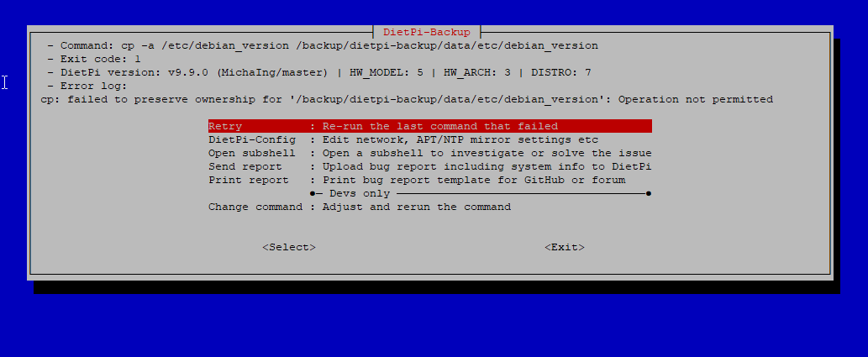Choose the DietPi-Config menu entry
The height and width of the screenshot is (357, 868).
tap(429, 139)
